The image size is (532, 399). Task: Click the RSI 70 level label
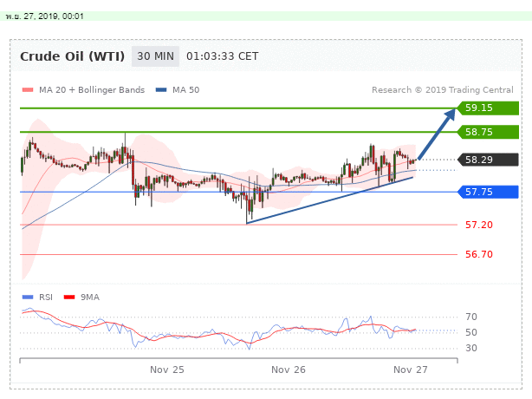pyautogui.click(x=471, y=317)
